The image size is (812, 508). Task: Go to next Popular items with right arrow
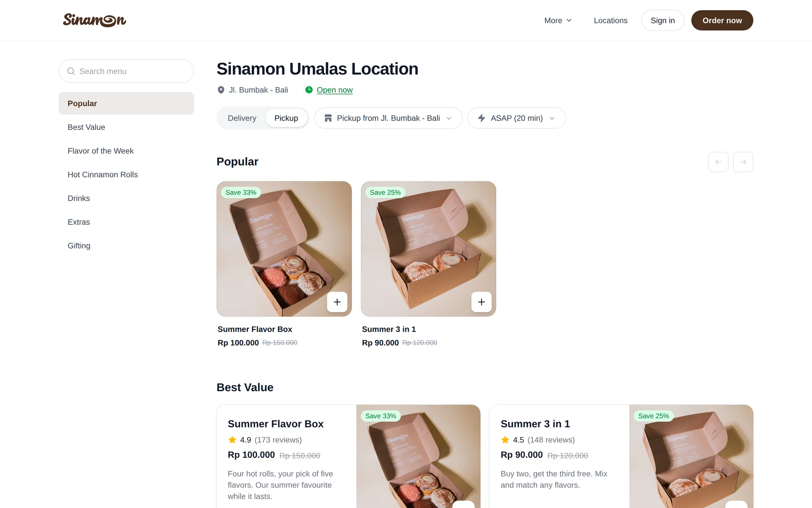(x=743, y=162)
